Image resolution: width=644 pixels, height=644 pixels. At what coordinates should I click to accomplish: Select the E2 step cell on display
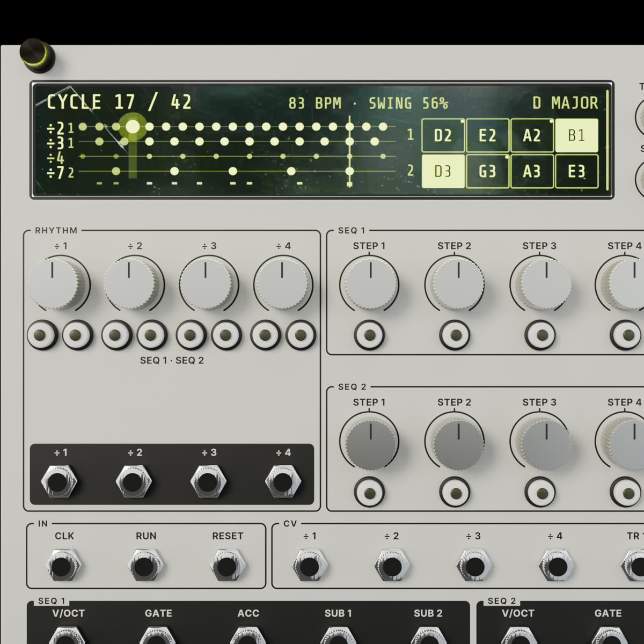click(488, 136)
